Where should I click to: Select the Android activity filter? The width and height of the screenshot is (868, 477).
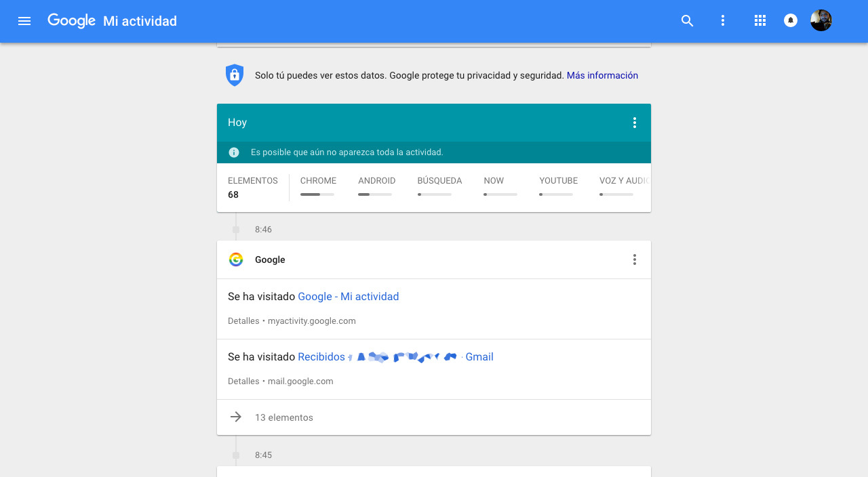click(x=376, y=181)
